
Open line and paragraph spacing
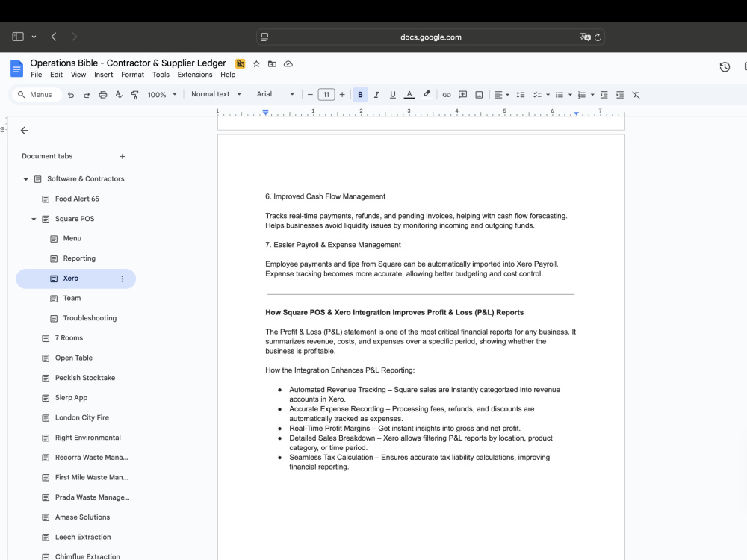pos(520,95)
